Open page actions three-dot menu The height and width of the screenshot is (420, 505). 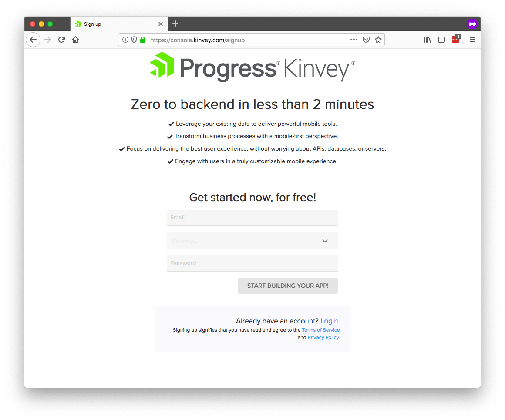[353, 40]
